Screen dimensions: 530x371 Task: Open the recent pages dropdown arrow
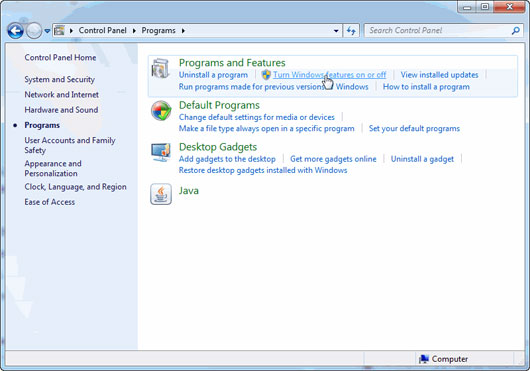[x=47, y=31]
